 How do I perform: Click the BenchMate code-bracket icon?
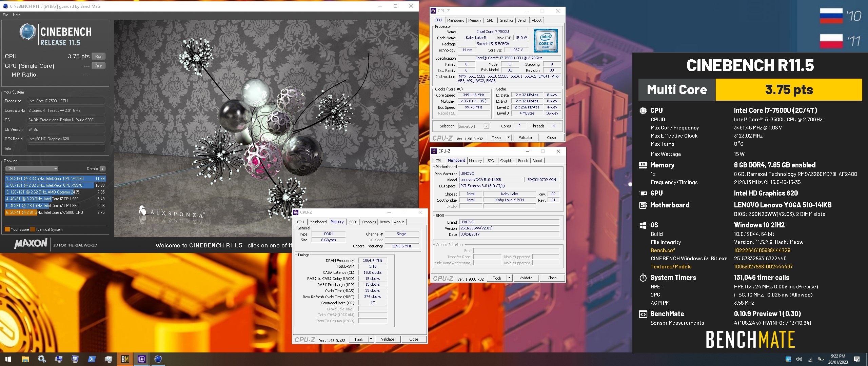click(x=643, y=314)
